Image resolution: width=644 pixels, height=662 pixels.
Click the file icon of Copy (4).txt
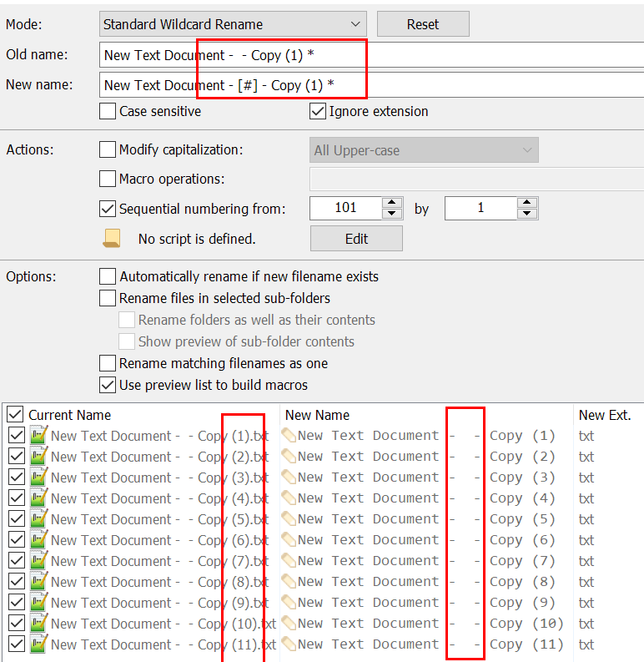point(38,498)
